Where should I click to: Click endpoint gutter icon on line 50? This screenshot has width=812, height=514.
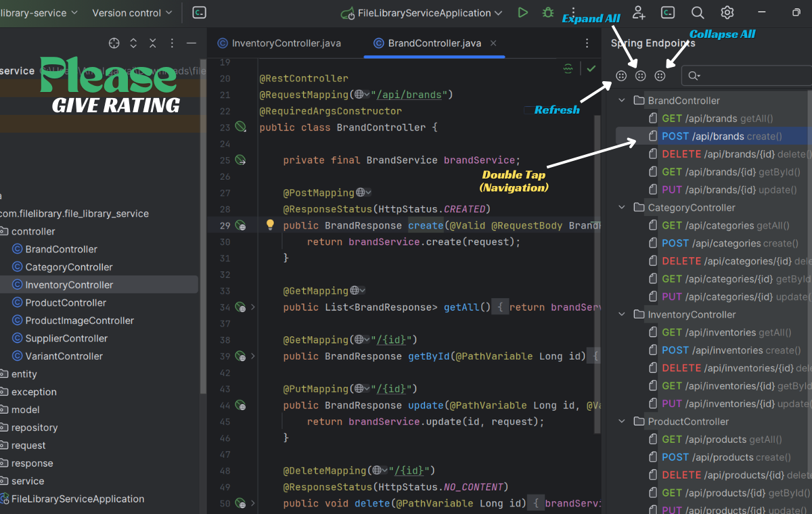(x=240, y=504)
